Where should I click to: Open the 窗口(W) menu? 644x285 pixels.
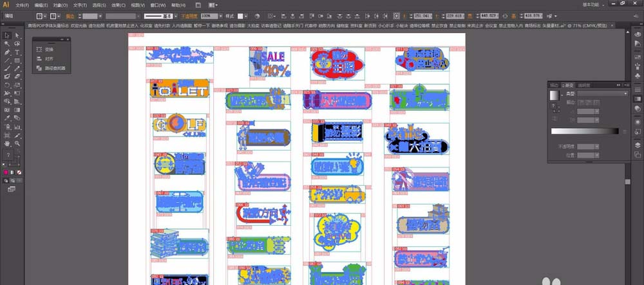158,5
